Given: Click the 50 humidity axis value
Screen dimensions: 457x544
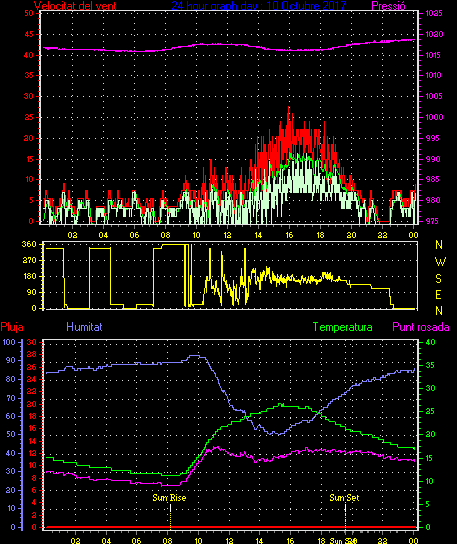Looking at the screenshot, I should (x=11, y=434).
